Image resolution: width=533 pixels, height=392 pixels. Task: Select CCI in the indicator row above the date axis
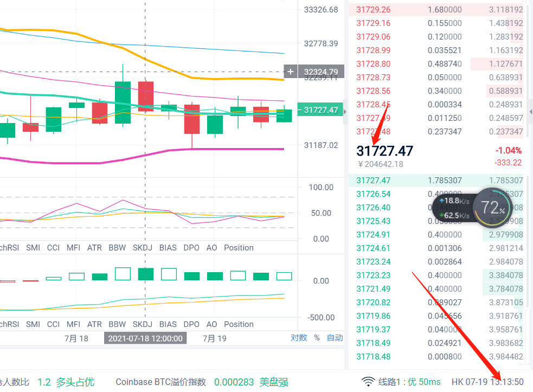click(53, 324)
